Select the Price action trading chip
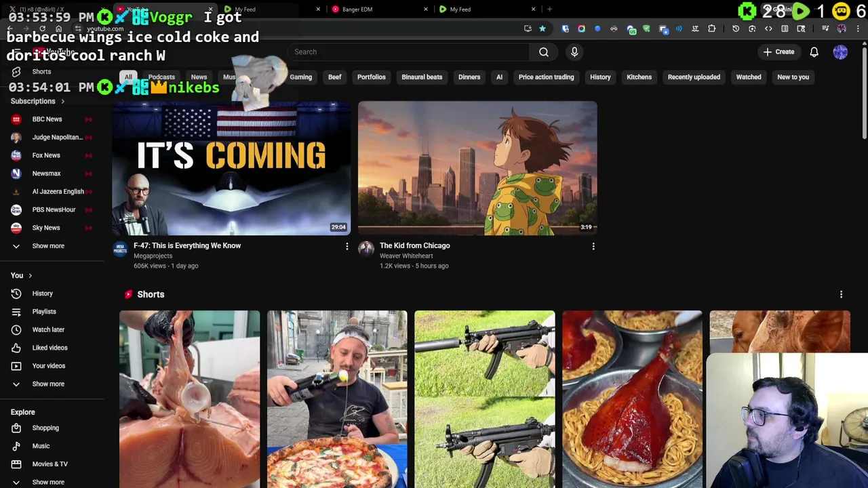This screenshot has width=868, height=488. tap(546, 77)
